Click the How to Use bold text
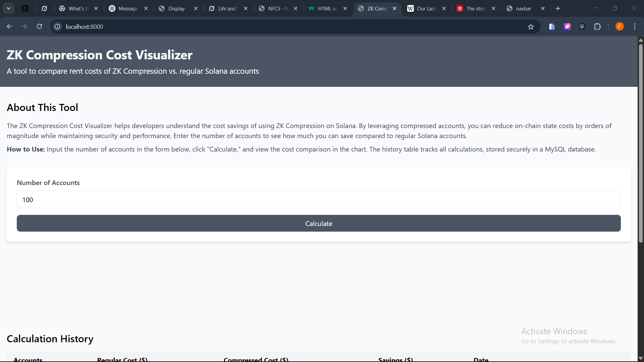Image resolution: width=644 pixels, height=362 pixels. pos(26,149)
